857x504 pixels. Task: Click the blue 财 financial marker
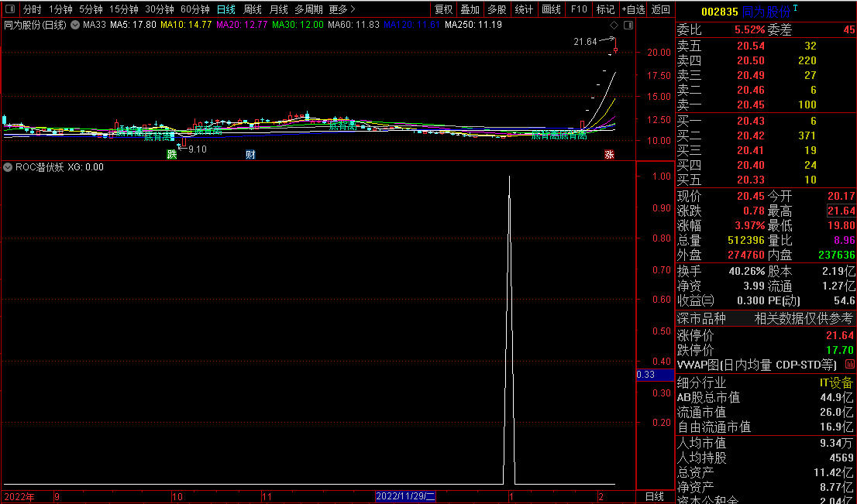(250, 155)
